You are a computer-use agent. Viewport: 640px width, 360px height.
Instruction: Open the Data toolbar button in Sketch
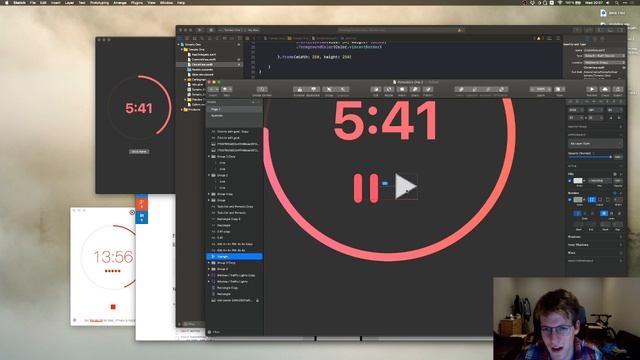click(x=226, y=89)
